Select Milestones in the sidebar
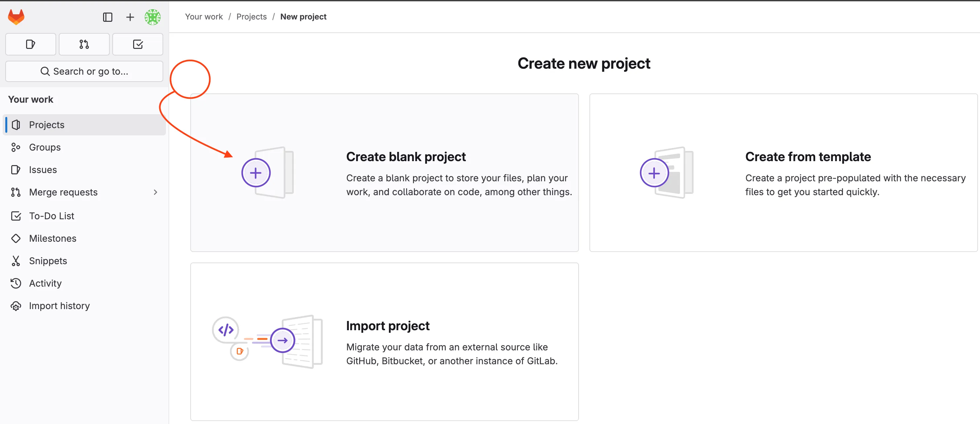980x424 pixels. tap(53, 238)
